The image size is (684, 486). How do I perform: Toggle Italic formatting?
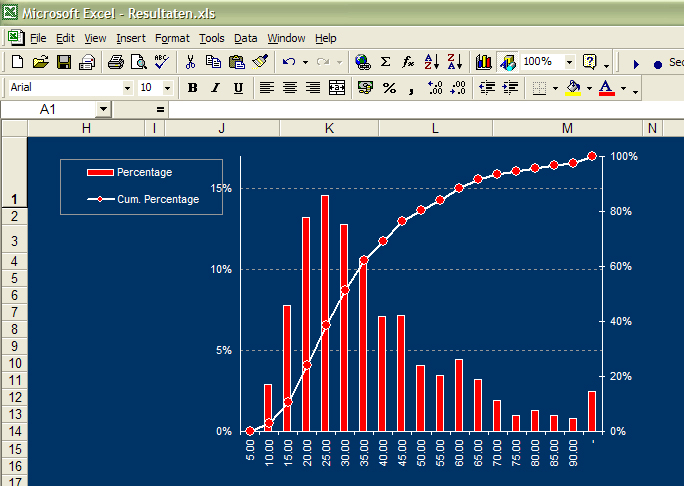(x=215, y=88)
